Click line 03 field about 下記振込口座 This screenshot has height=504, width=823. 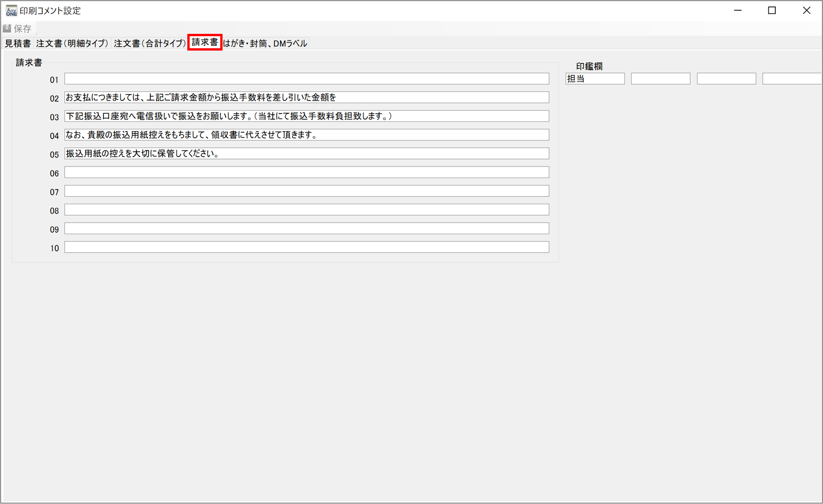pyautogui.click(x=306, y=116)
